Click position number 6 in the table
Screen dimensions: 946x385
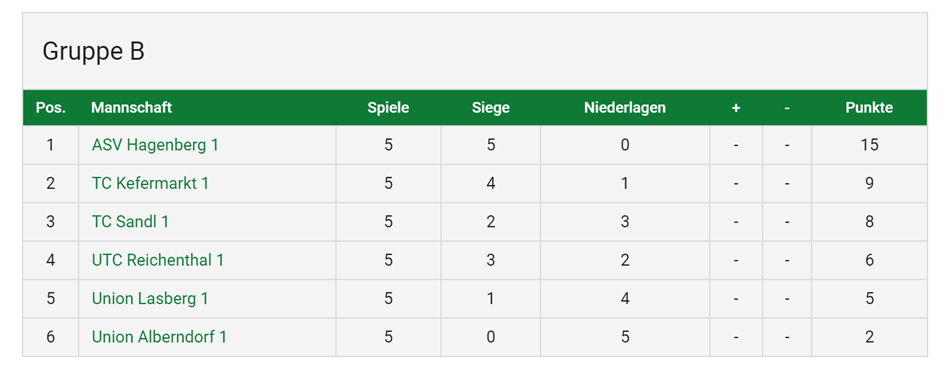click(51, 337)
